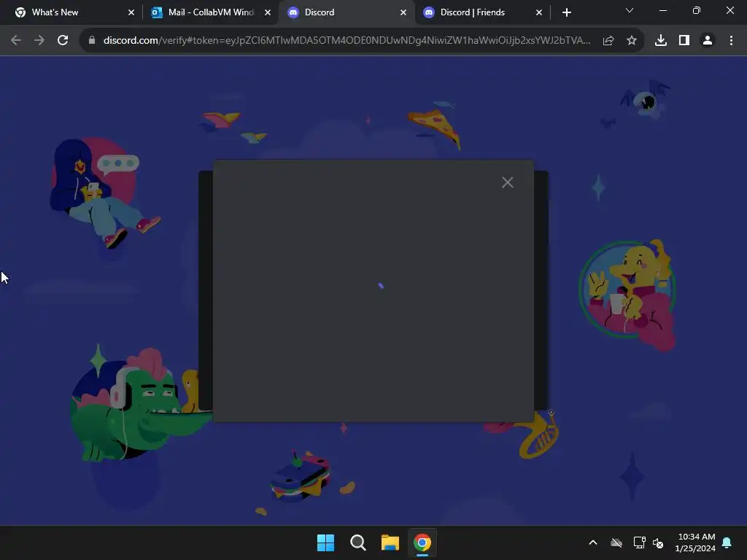747x560 pixels.
Task: Close the Mail - CollabVM tab
Action: (268, 12)
